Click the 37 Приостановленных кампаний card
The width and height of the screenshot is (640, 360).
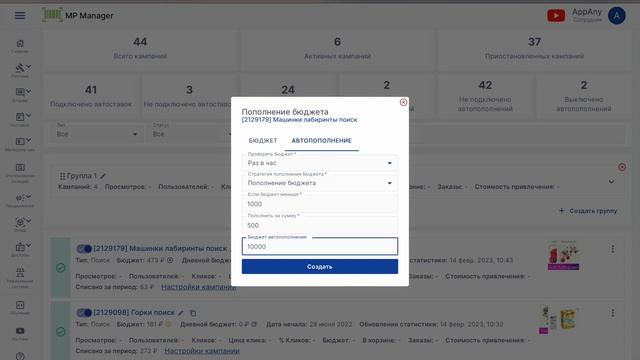pyautogui.click(x=534, y=48)
